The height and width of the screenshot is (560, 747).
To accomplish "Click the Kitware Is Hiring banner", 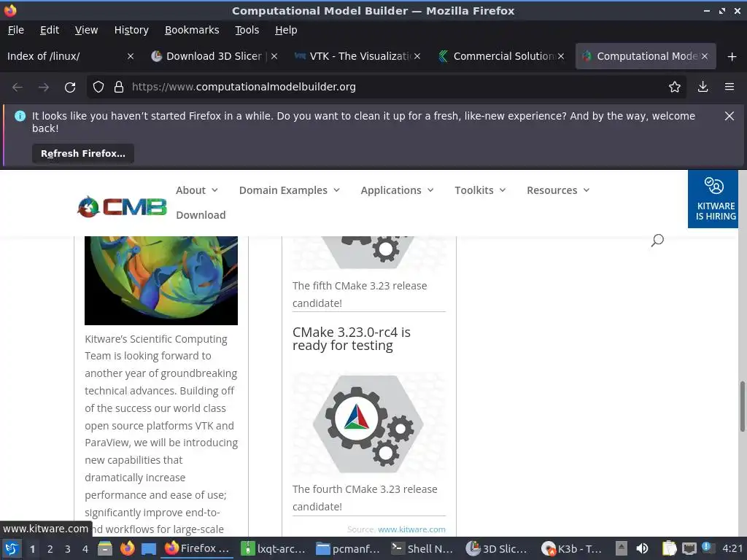I will coord(713,199).
